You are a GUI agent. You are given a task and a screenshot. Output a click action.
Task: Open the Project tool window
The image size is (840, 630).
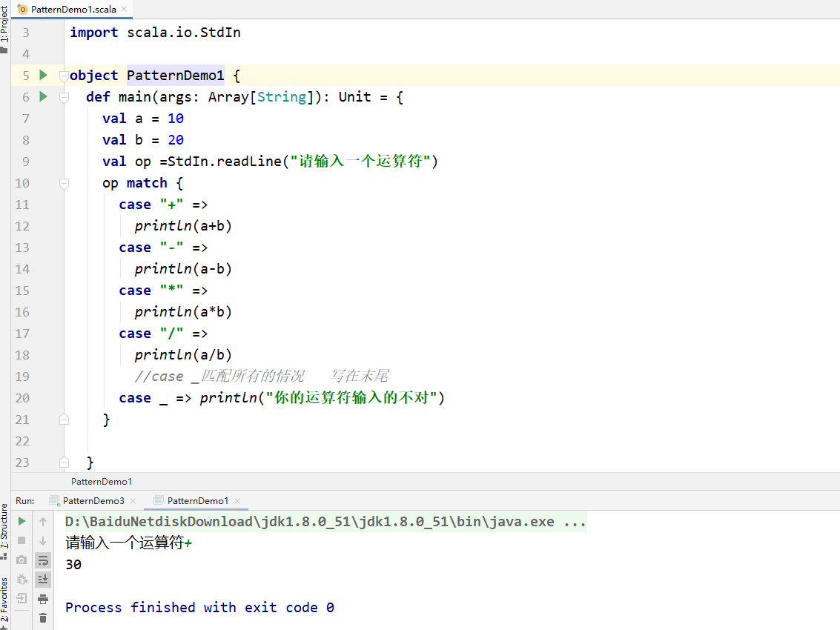click(5, 28)
